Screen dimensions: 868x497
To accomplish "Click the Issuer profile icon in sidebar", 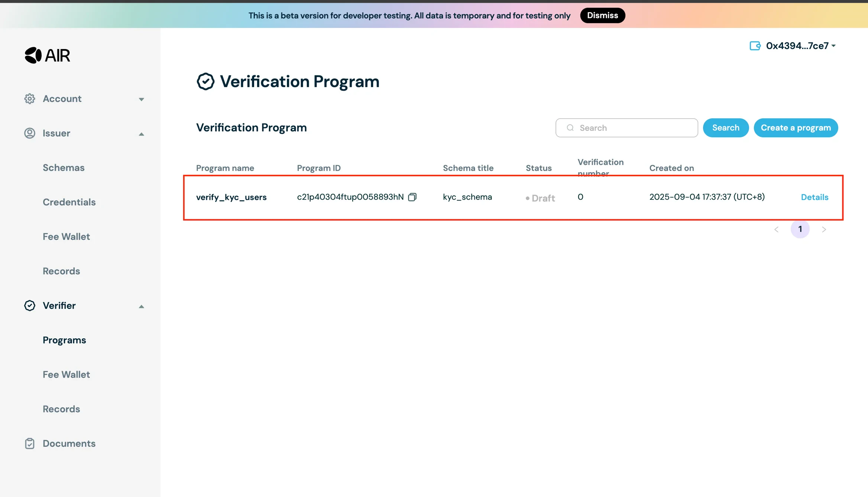I will [x=30, y=133].
